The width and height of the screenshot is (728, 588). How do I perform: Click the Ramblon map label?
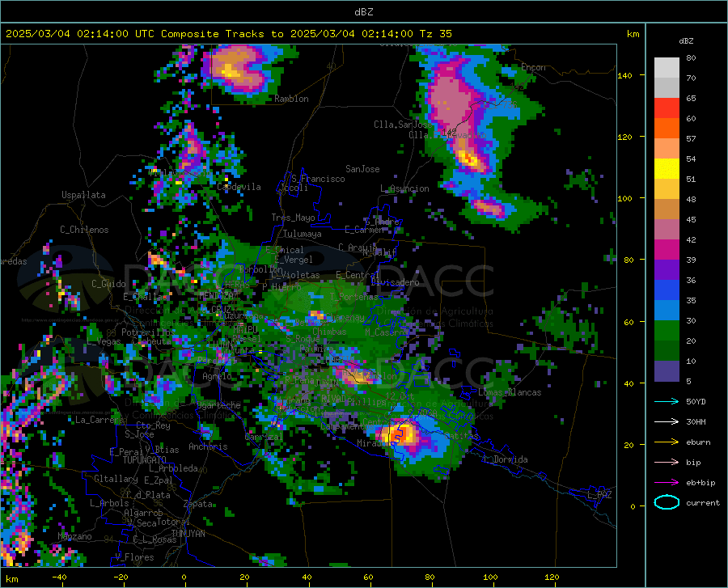[x=291, y=99]
